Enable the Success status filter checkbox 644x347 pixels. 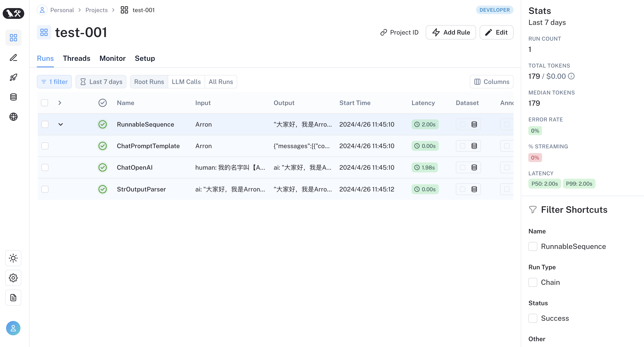click(x=532, y=318)
